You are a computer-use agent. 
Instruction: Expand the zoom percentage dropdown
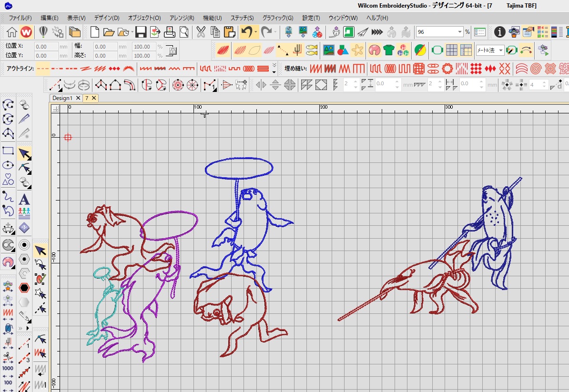click(x=460, y=32)
